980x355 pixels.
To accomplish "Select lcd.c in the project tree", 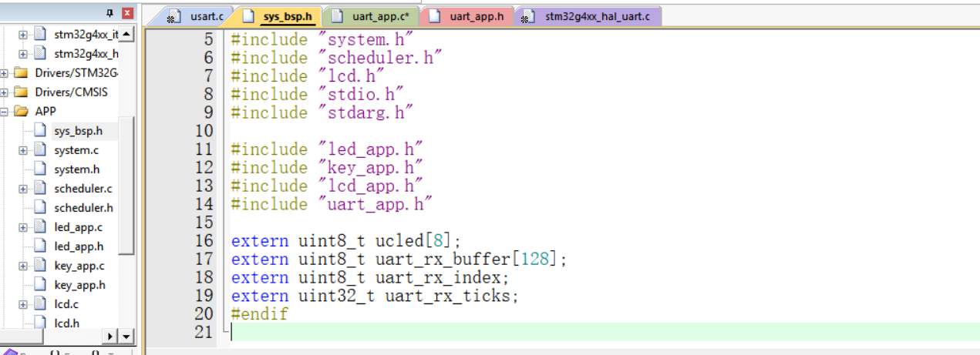I will click(66, 304).
